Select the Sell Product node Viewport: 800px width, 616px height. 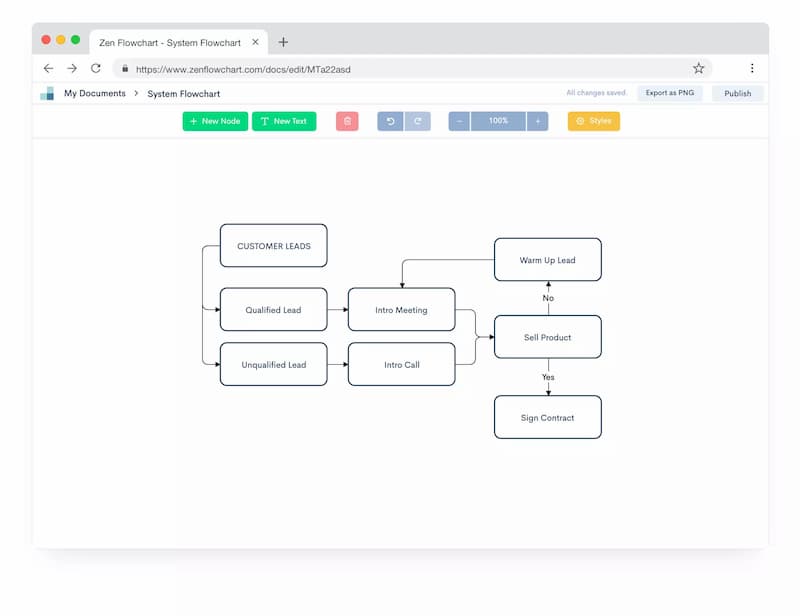coord(547,337)
